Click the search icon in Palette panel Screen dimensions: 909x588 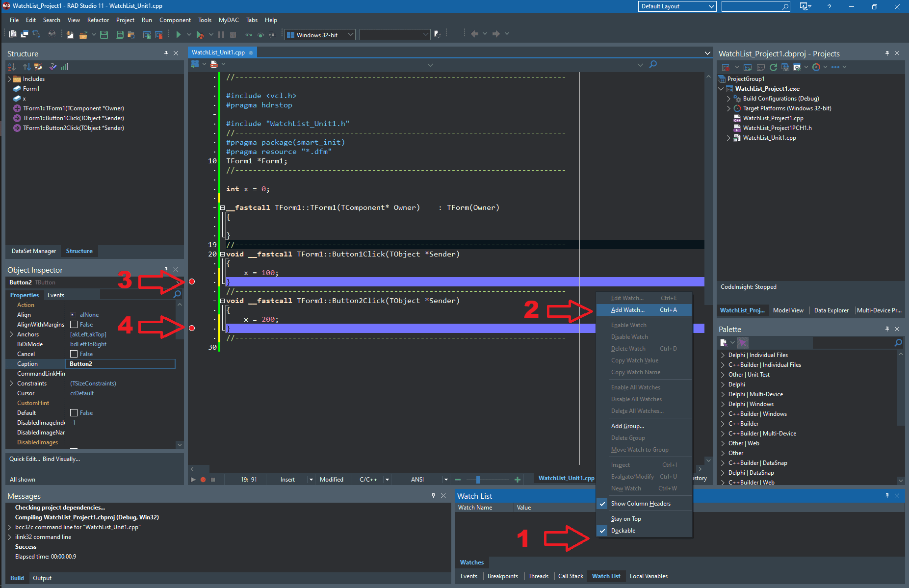(898, 342)
